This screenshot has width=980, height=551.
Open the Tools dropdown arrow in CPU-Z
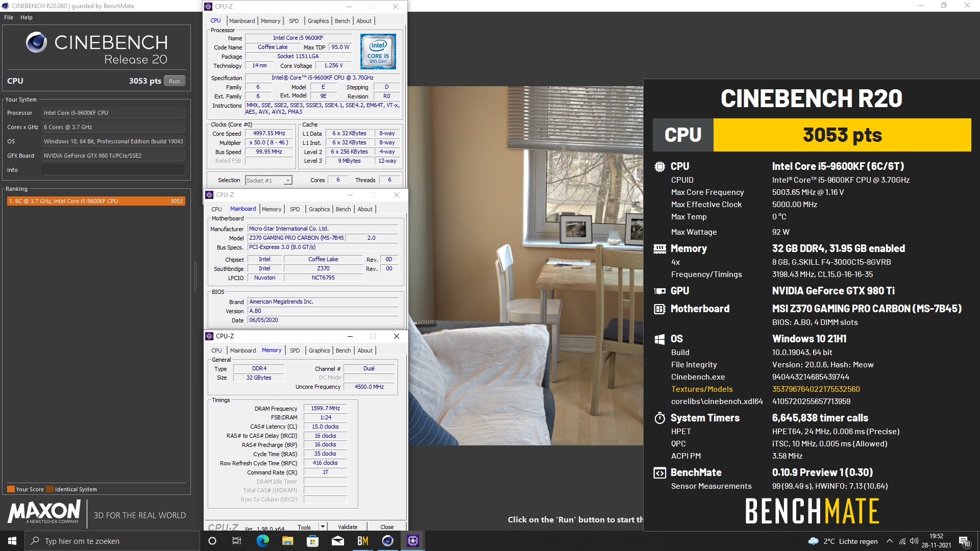[x=323, y=527]
